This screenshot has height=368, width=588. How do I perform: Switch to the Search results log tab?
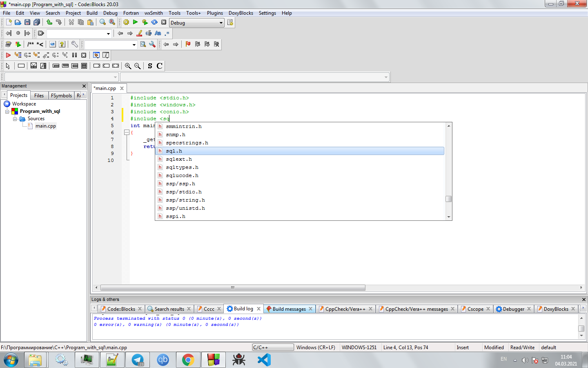pyautogui.click(x=169, y=309)
